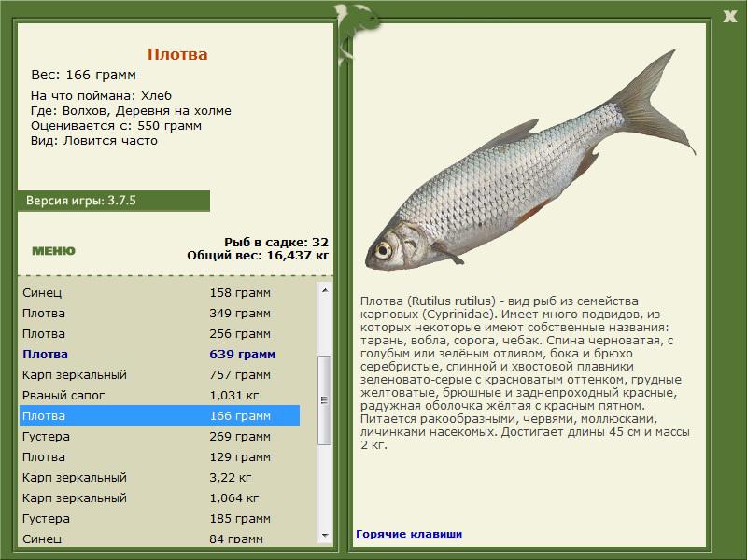Pick Карп зеркальный 1,064 кг row
The height and width of the screenshot is (560, 747).
pos(159,497)
